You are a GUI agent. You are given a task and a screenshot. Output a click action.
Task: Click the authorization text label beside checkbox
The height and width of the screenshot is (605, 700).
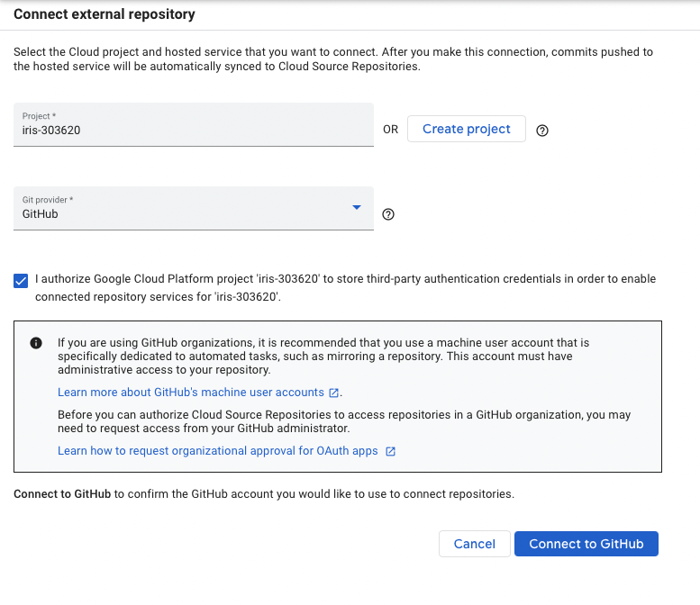pos(346,288)
